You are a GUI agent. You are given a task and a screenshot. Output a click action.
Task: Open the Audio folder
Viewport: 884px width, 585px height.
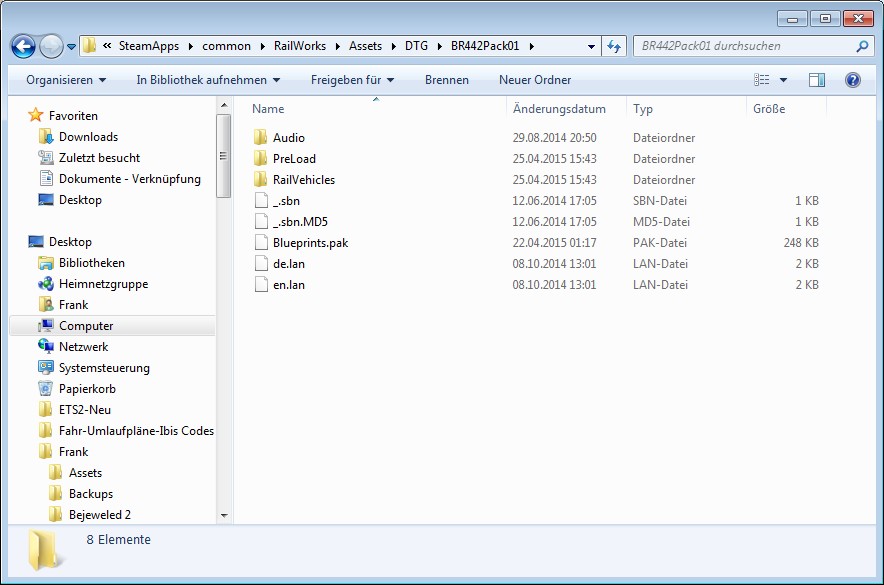pyautogui.click(x=288, y=138)
